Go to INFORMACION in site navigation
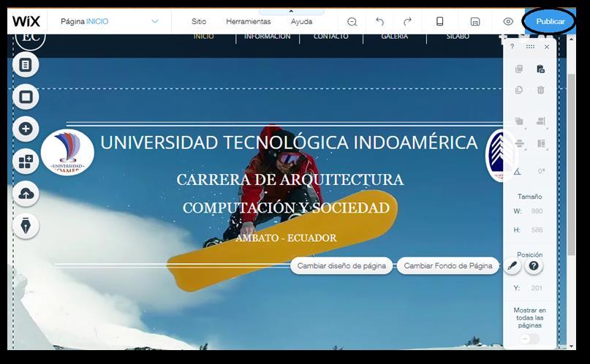590x364 pixels. pos(267,37)
